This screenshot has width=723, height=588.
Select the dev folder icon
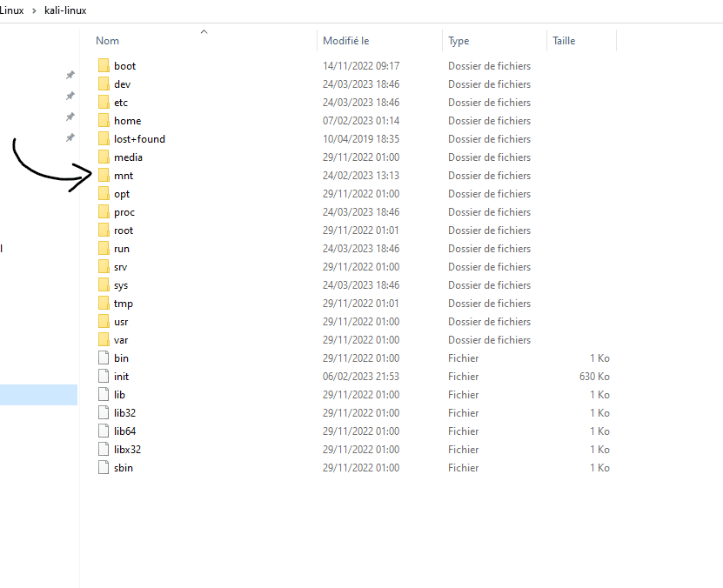[104, 84]
